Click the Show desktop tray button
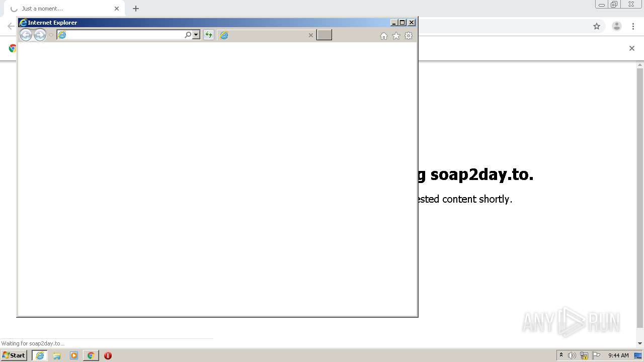 (638, 355)
